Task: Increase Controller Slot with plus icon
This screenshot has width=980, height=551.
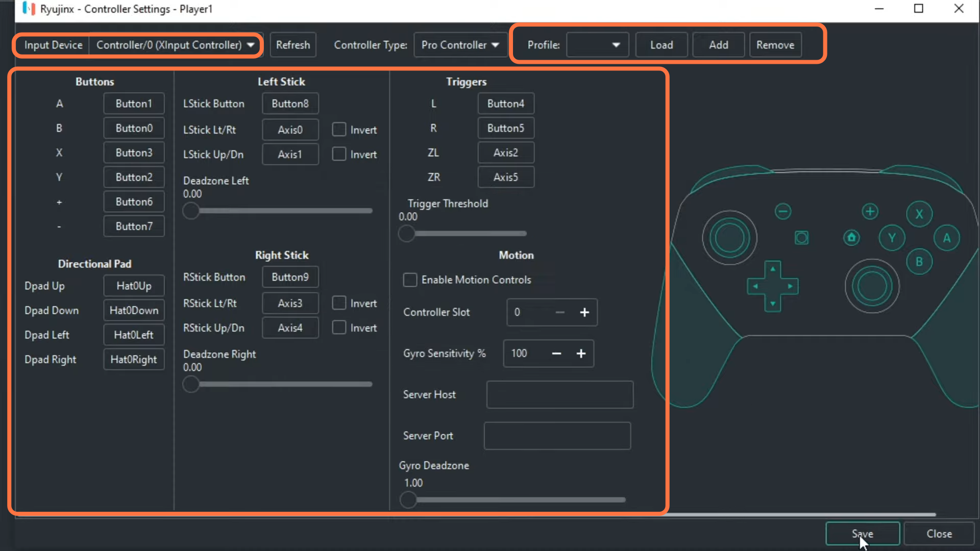Action: pyautogui.click(x=584, y=312)
